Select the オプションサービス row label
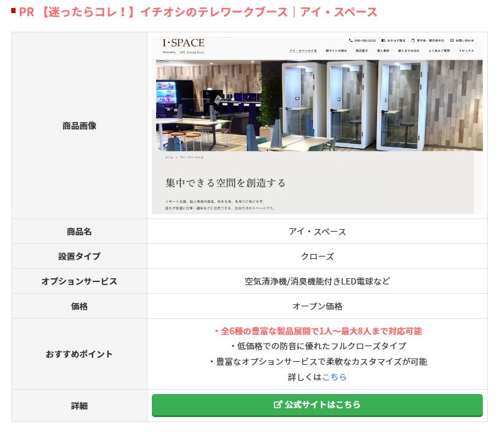 80,281
